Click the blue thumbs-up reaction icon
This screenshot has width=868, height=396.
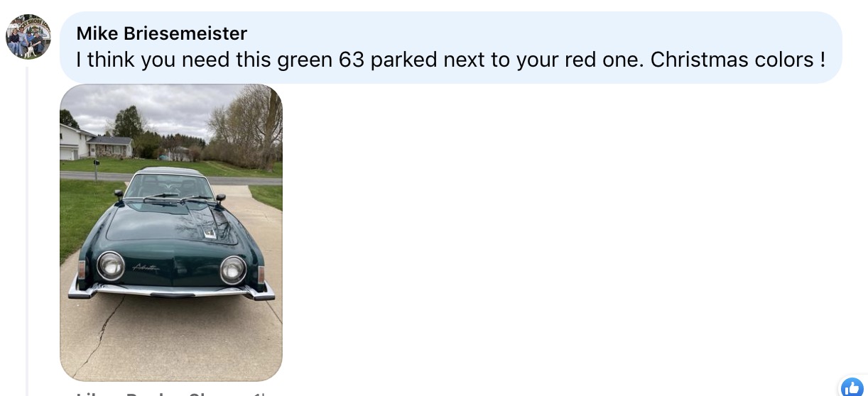852,387
